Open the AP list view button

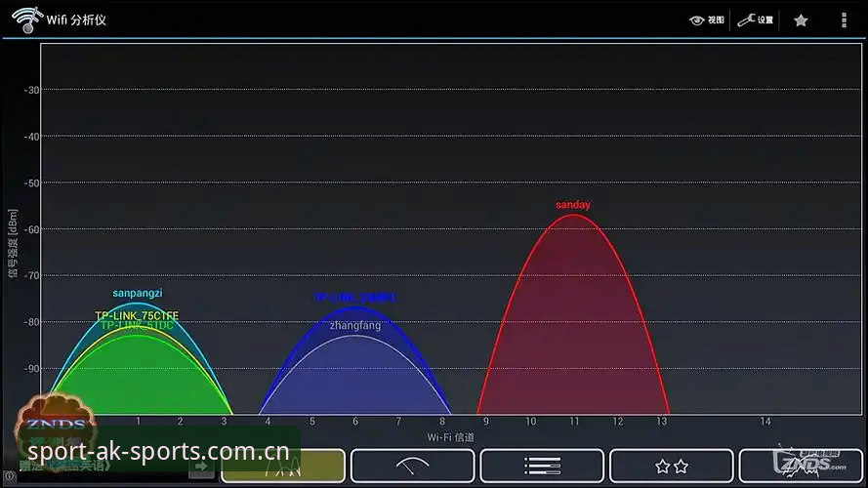[x=542, y=466]
